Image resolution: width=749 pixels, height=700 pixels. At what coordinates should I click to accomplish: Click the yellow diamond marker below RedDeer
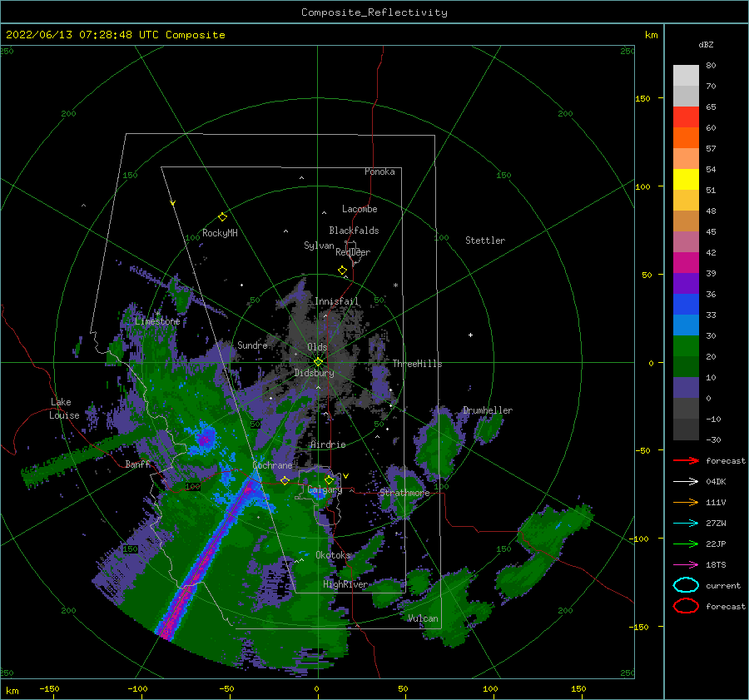pyautogui.click(x=343, y=271)
